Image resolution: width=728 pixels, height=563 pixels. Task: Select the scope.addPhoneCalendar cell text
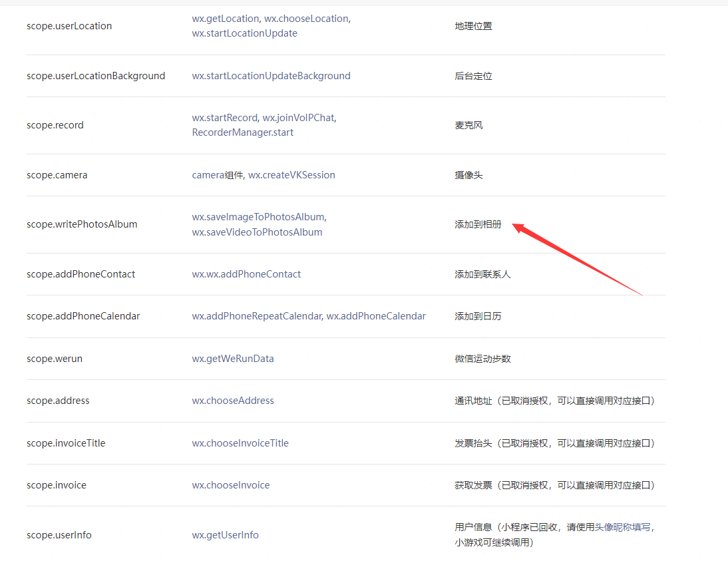[83, 316]
